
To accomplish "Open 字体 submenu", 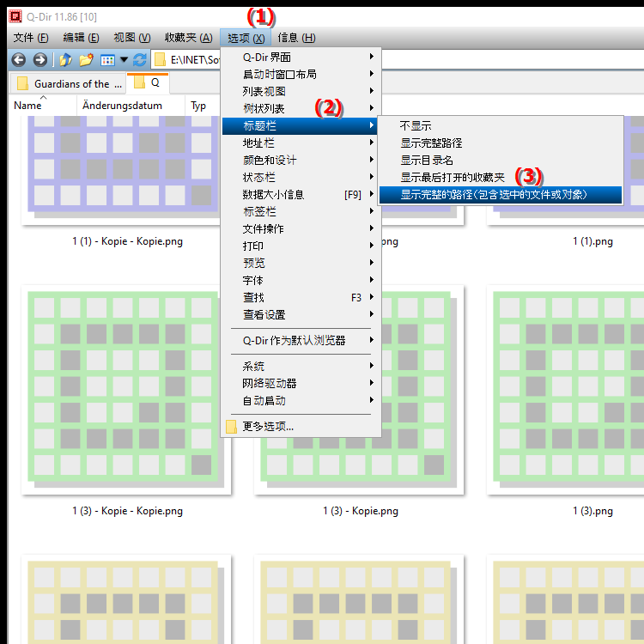I will (x=301, y=280).
